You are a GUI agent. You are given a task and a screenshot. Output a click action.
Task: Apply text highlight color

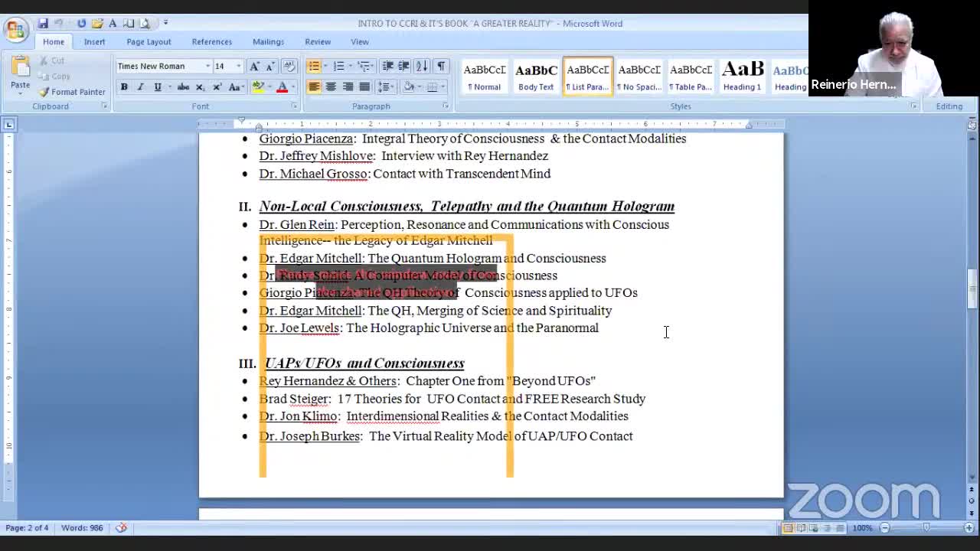tap(258, 87)
